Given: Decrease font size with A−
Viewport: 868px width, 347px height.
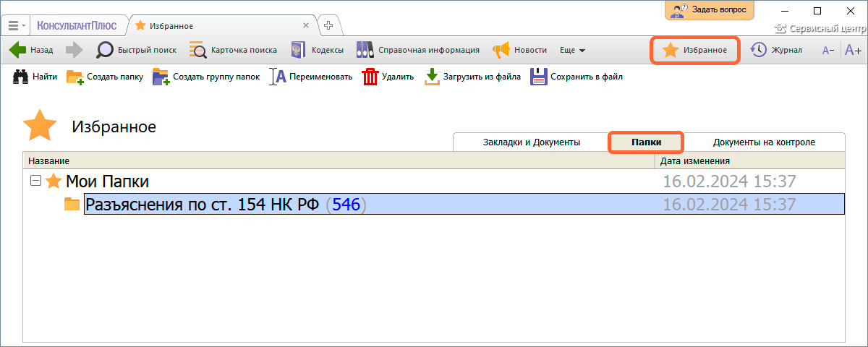Looking at the screenshot, I should pyautogui.click(x=828, y=50).
